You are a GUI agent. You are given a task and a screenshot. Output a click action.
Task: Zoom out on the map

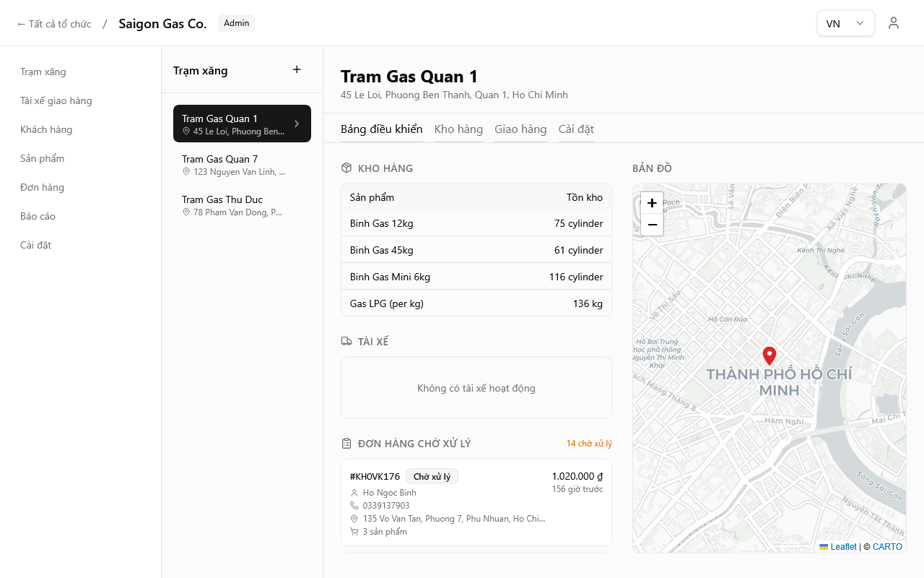(652, 225)
